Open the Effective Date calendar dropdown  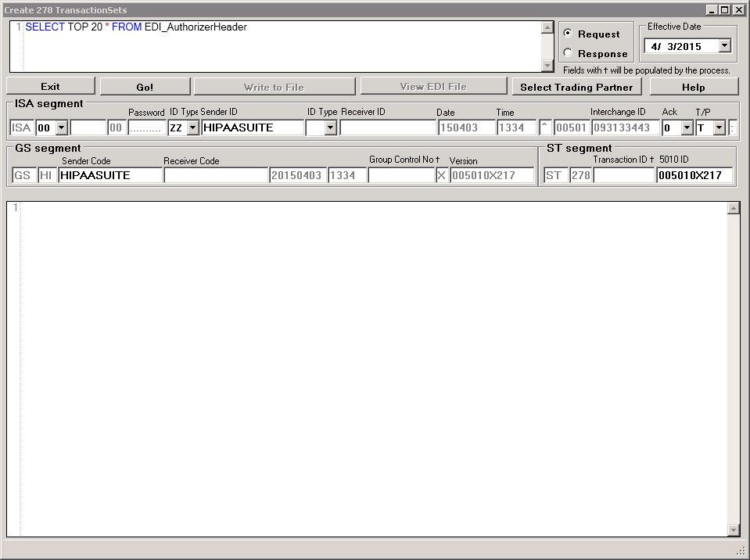723,45
